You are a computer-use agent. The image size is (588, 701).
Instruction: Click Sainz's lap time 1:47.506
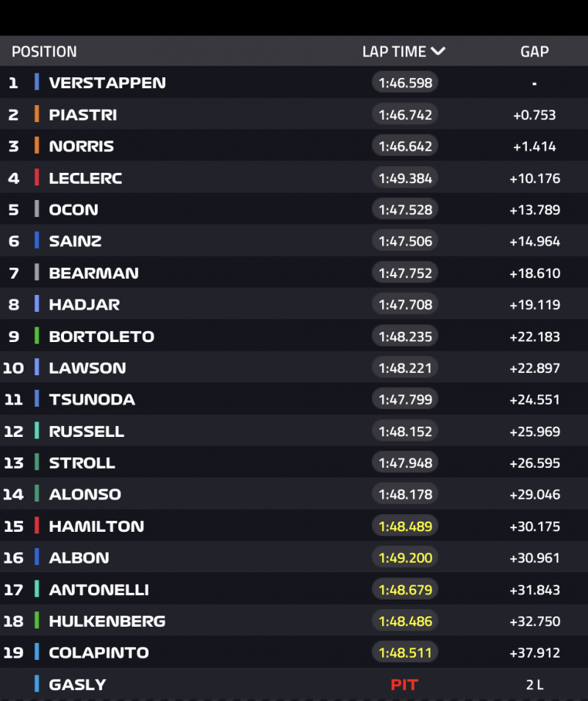[405, 241]
